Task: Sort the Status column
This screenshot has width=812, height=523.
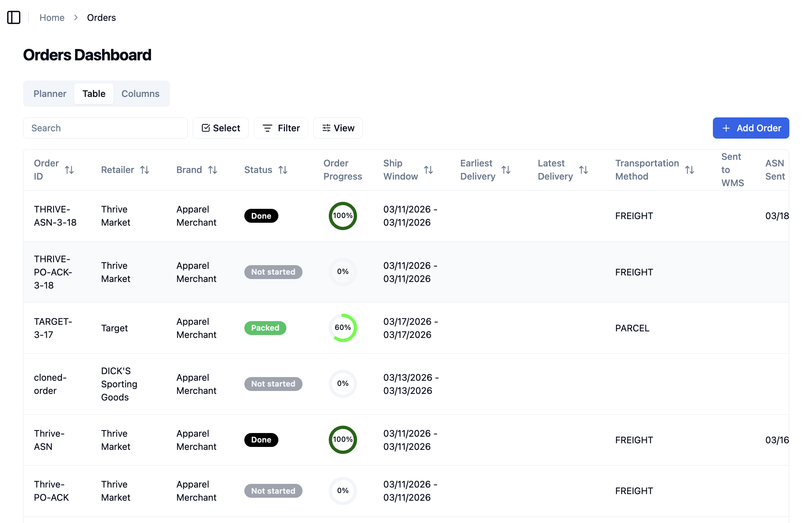Action: click(x=283, y=170)
